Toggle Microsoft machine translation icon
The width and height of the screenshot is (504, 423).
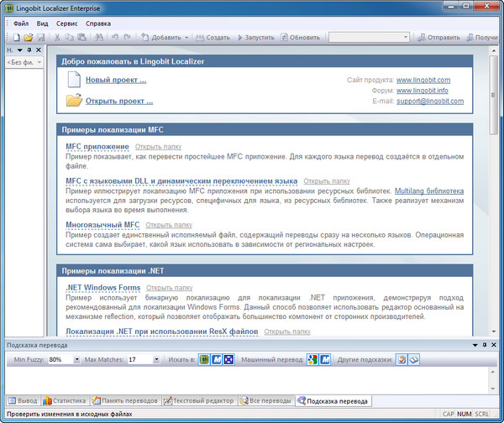tap(325, 360)
